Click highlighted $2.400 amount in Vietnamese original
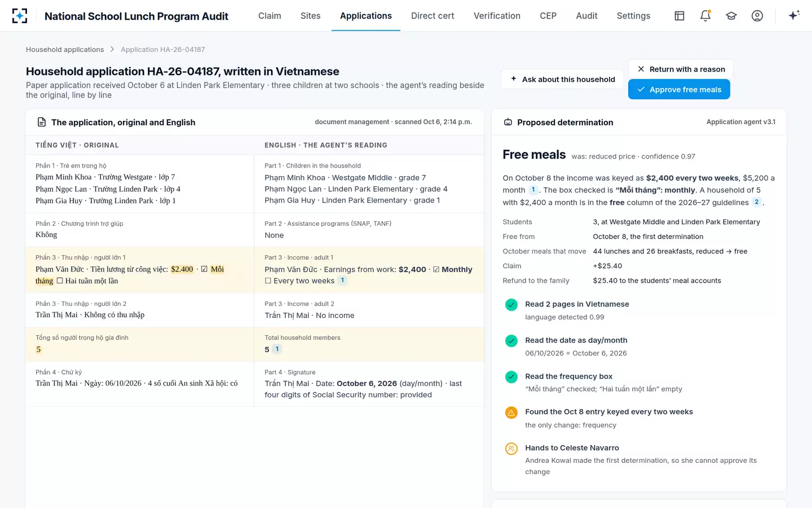The width and height of the screenshot is (812, 508). tap(182, 269)
